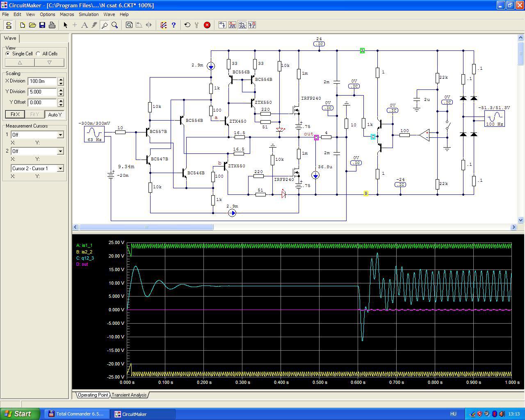Open the Simulation menu
Image resolution: width=525 pixels, height=420 pixels.
(x=89, y=14)
